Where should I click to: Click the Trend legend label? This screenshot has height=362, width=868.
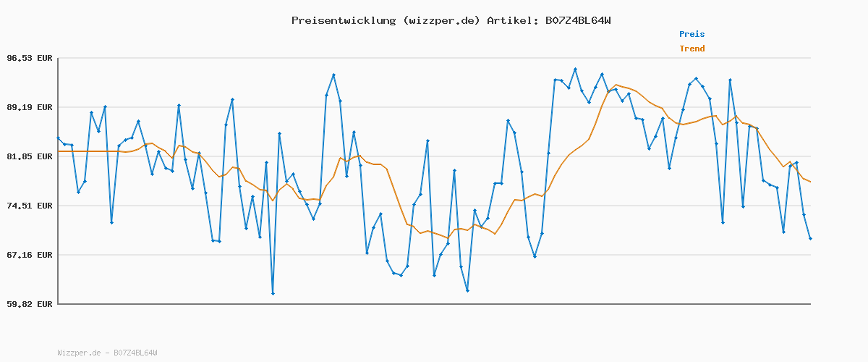pyautogui.click(x=692, y=49)
